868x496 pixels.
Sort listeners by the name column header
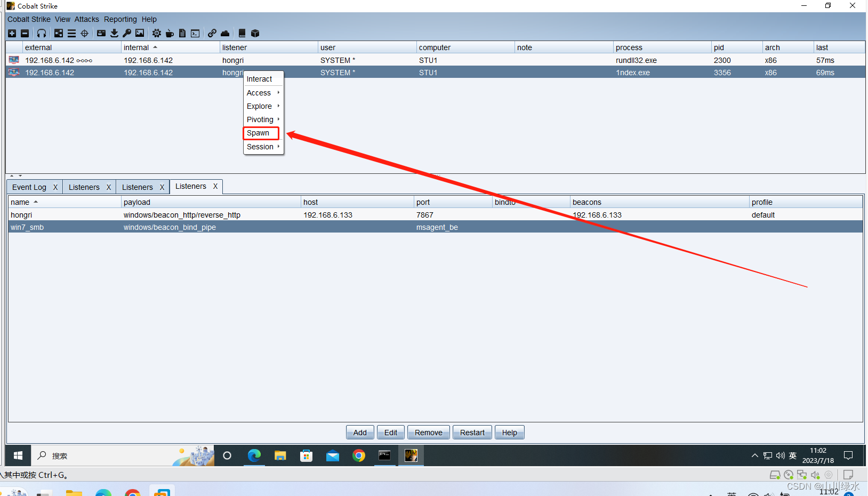coord(65,202)
